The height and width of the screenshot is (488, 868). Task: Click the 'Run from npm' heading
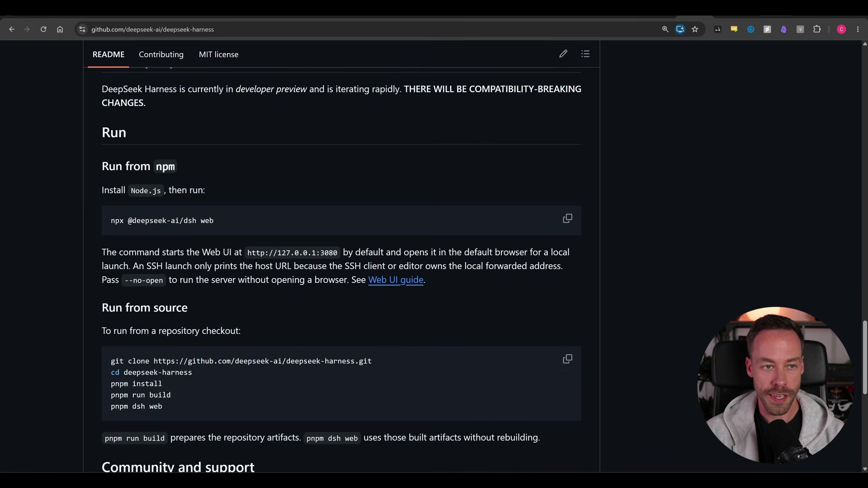pyautogui.click(x=139, y=166)
